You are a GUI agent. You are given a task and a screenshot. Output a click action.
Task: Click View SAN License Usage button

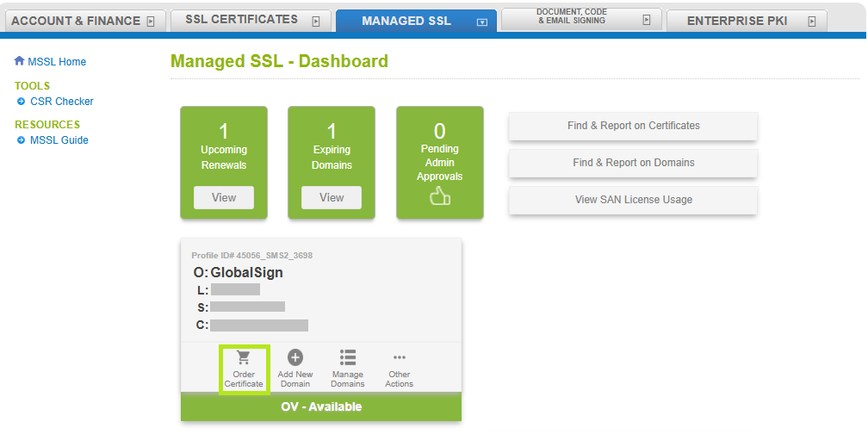click(633, 200)
